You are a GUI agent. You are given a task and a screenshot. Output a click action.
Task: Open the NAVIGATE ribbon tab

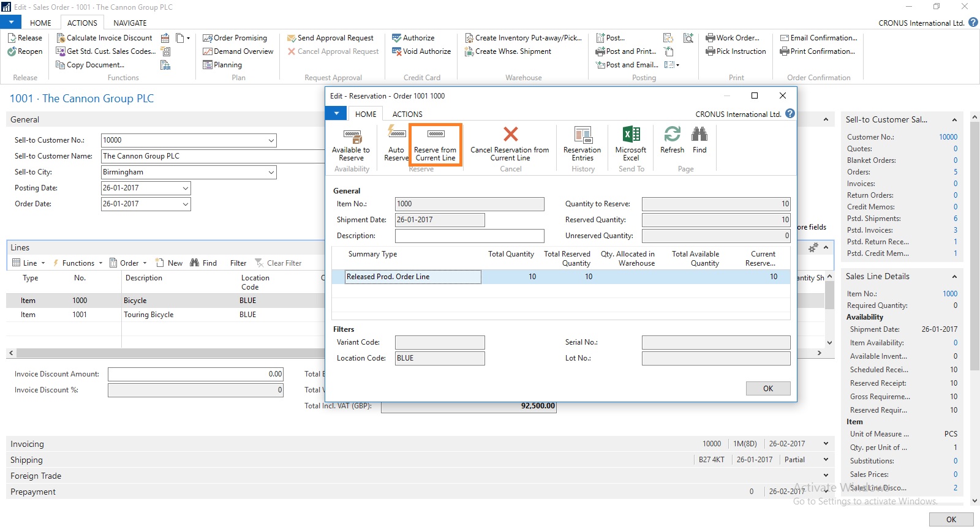tap(130, 23)
